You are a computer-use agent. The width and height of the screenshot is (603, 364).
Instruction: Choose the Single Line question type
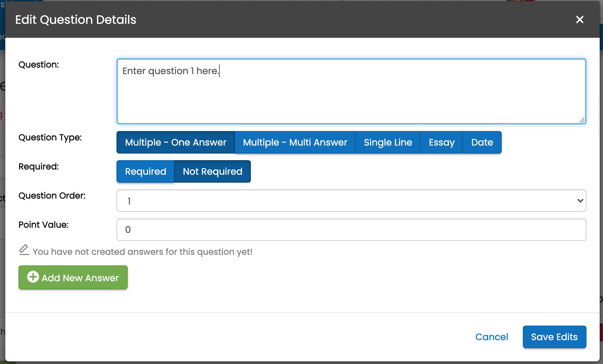[x=388, y=142]
